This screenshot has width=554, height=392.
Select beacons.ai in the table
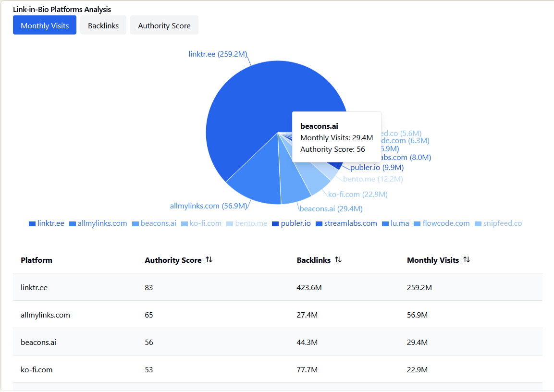[x=38, y=342]
